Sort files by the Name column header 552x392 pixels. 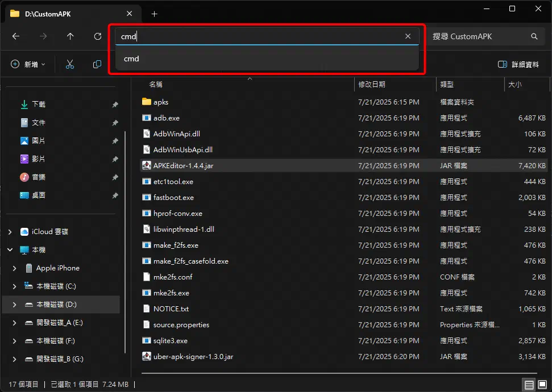pyautogui.click(x=156, y=84)
